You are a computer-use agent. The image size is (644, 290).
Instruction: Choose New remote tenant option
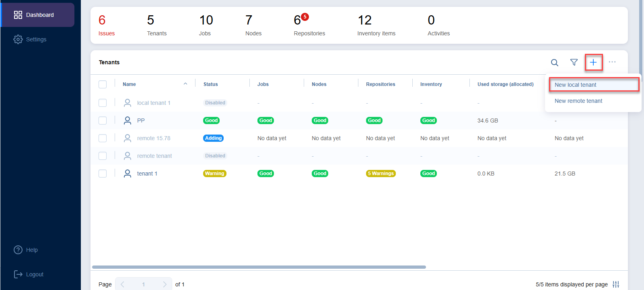[x=578, y=101]
